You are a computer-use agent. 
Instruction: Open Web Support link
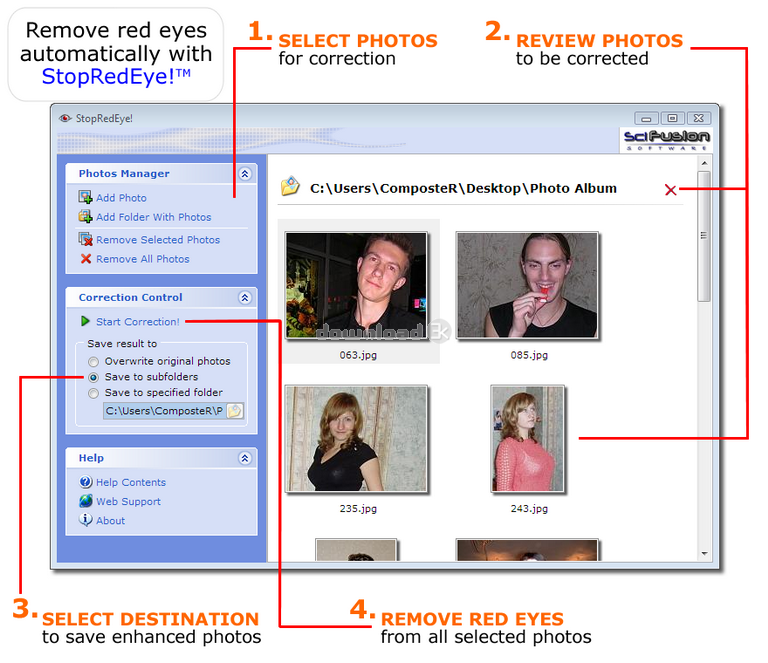point(128,501)
